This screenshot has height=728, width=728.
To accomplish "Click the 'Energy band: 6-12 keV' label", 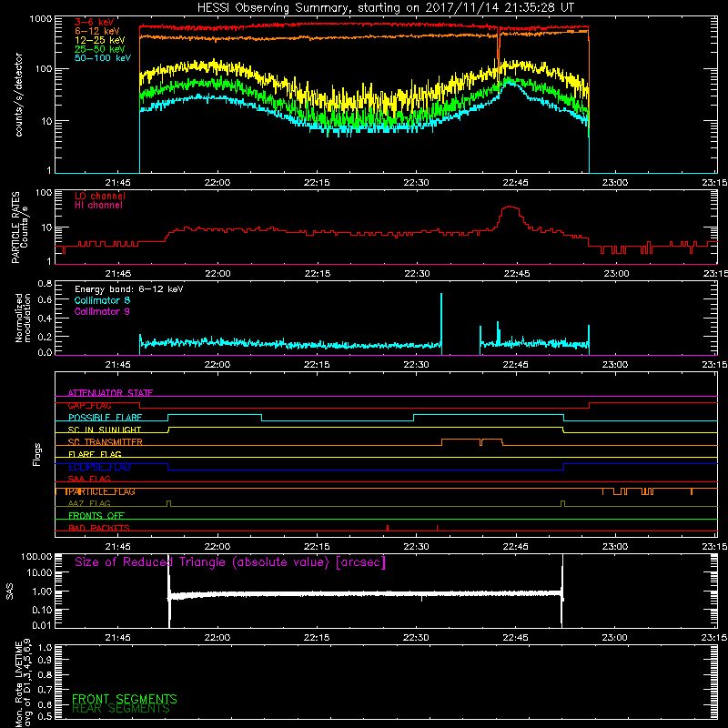I will click(129, 289).
